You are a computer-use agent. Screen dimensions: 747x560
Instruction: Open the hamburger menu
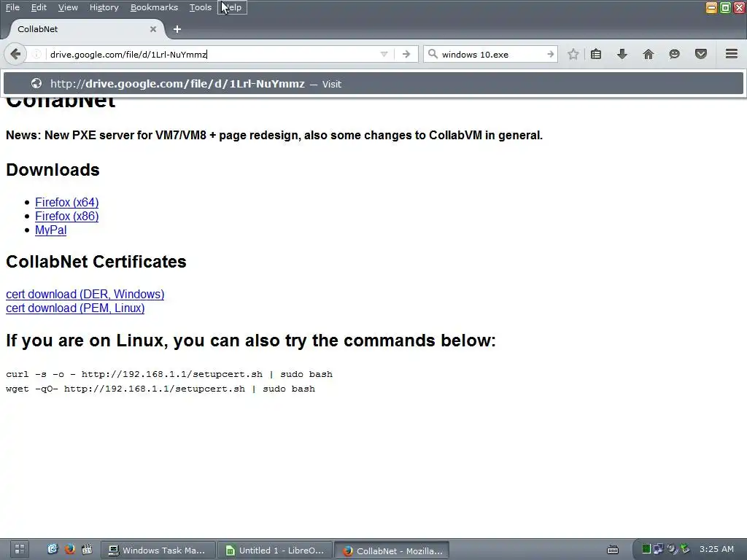point(732,54)
